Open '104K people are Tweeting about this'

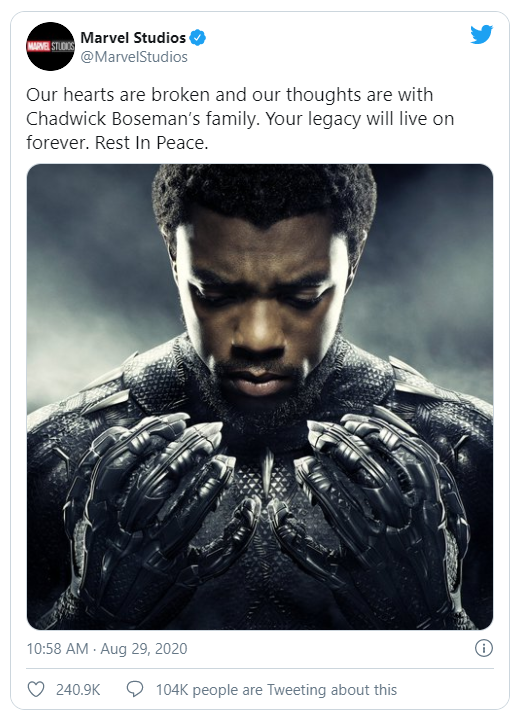[276, 690]
